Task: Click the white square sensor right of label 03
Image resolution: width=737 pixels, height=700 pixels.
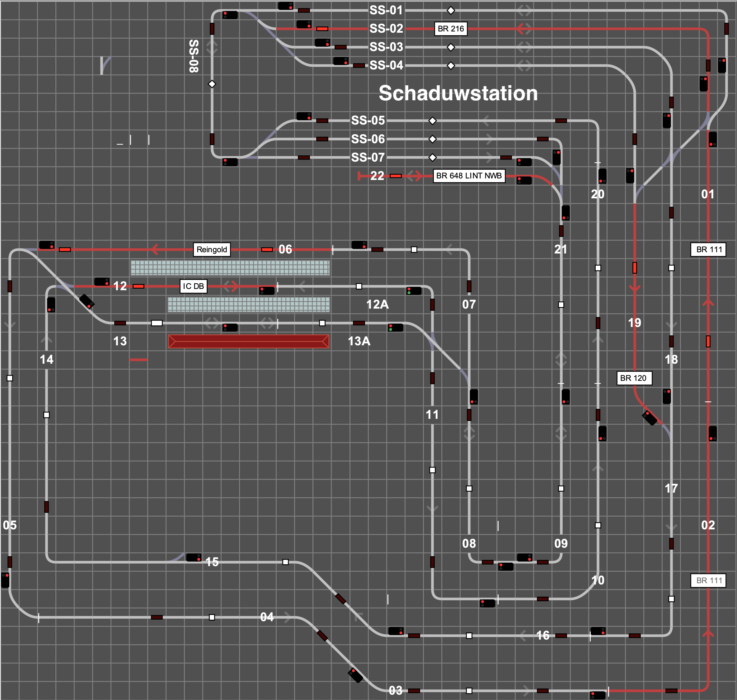Action: pyautogui.click(x=469, y=691)
